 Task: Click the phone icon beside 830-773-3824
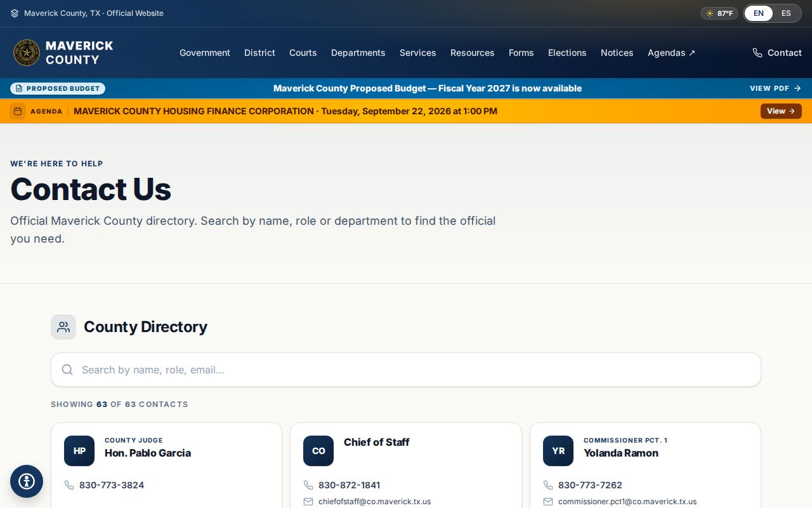coord(69,485)
